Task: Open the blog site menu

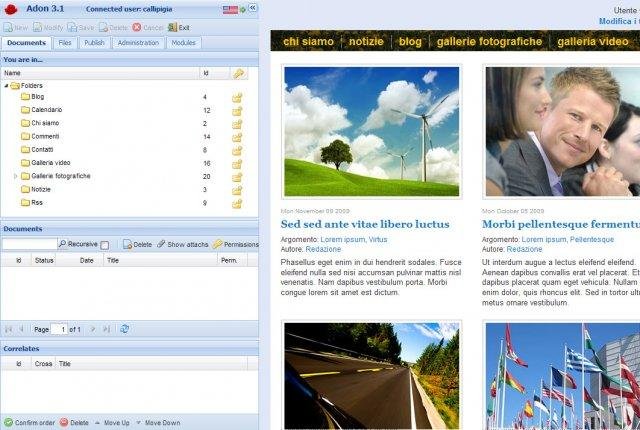Action: tap(410, 41)
